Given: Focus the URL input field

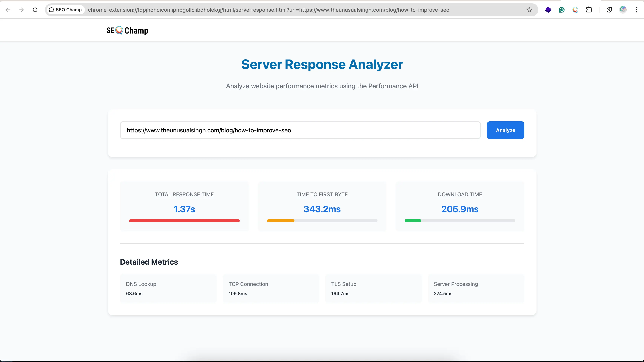Looking at the screenshot, I should click(x=300, y=130).
